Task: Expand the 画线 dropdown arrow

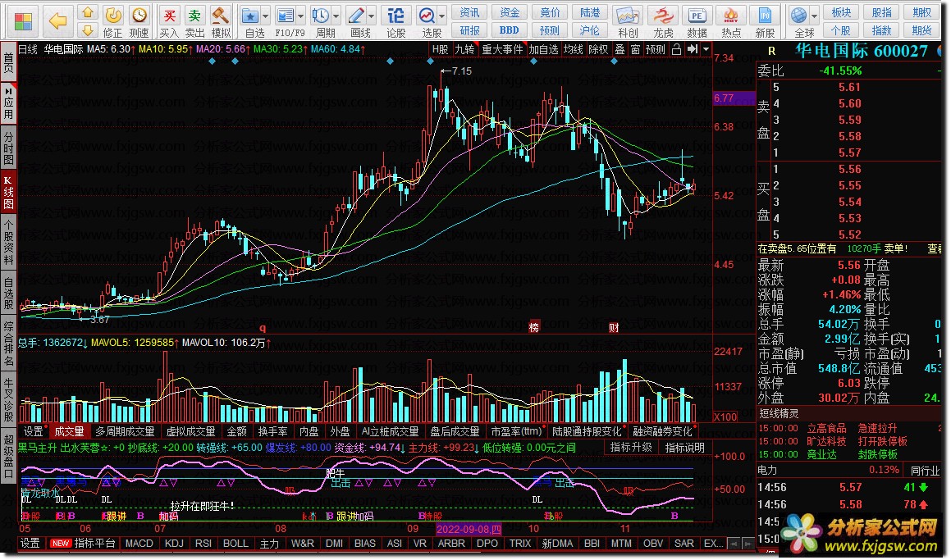Action: tap(372, 16)
